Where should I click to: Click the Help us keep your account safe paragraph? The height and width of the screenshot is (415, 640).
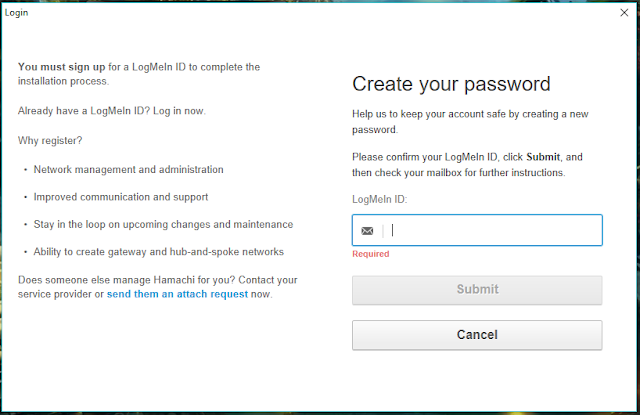(470, 122)
